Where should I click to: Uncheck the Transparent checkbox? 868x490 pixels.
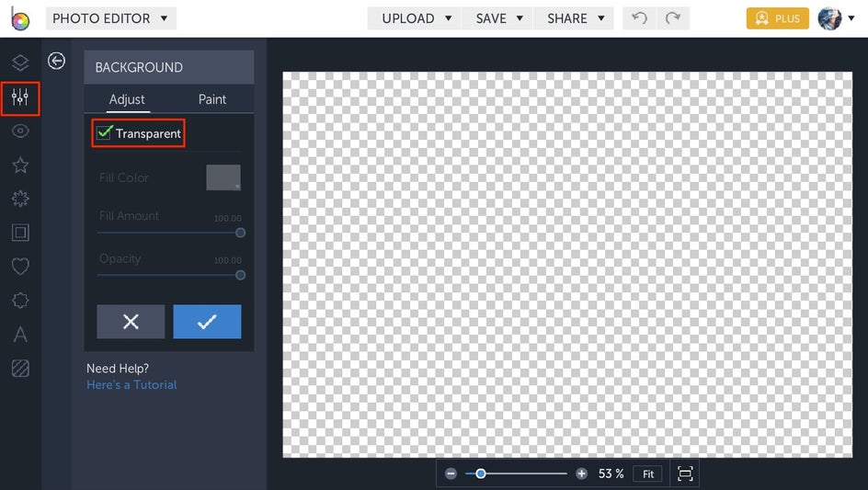click(104, 132)
